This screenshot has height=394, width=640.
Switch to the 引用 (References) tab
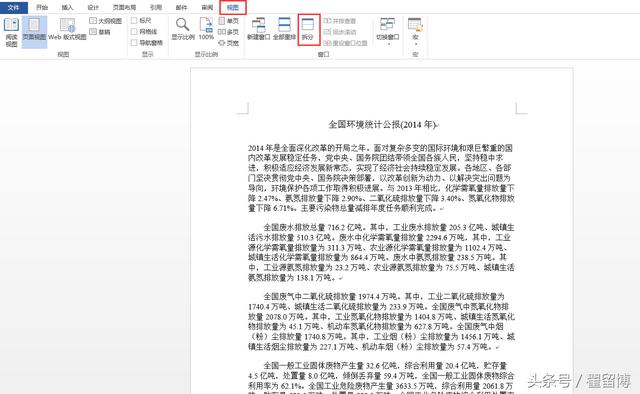click(x=156, y=7)
